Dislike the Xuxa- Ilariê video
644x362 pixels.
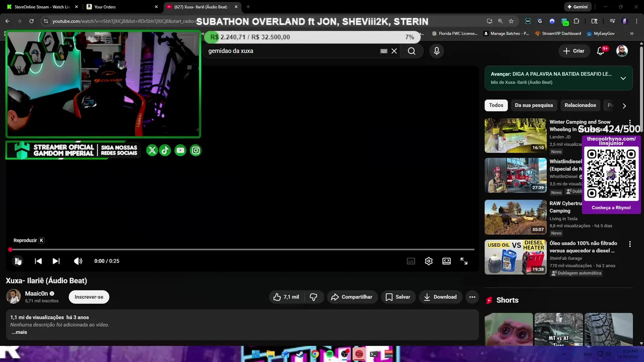point(313,297)
